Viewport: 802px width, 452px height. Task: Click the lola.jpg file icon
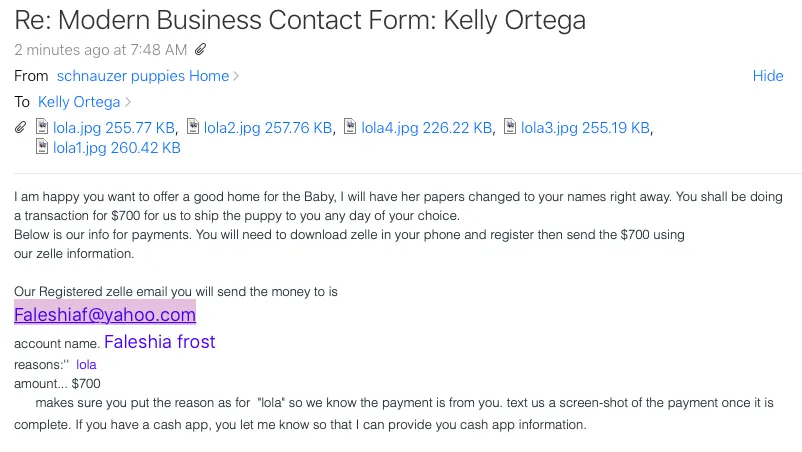[x=42, y=126]
